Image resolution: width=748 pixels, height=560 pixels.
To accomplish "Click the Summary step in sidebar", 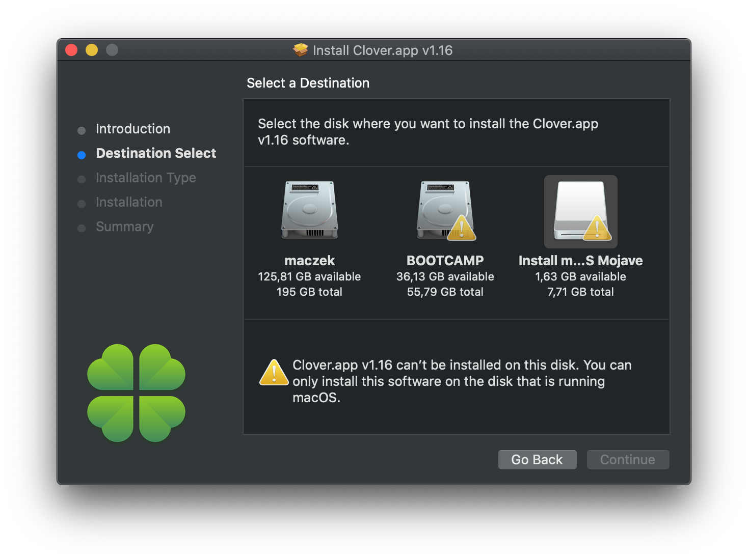I will 124,227.
